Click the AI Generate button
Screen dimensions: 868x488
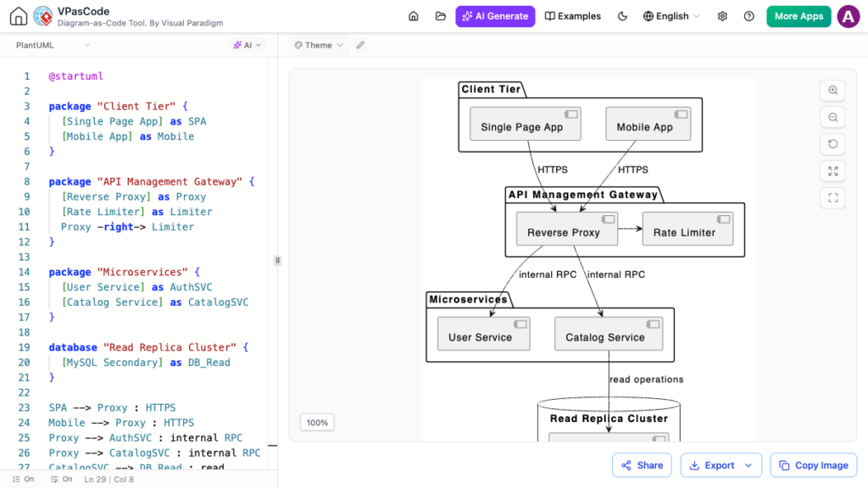pos(495,16)
